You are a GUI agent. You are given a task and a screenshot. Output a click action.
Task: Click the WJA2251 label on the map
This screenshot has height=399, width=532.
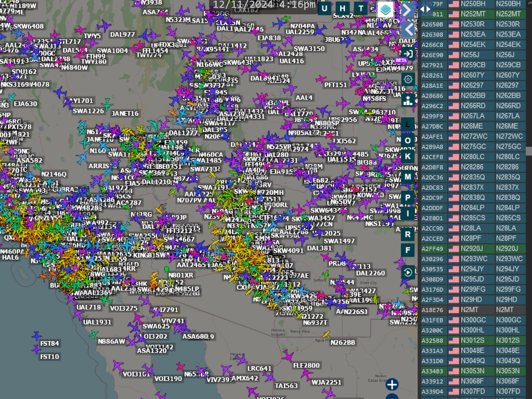pos(327,382)
